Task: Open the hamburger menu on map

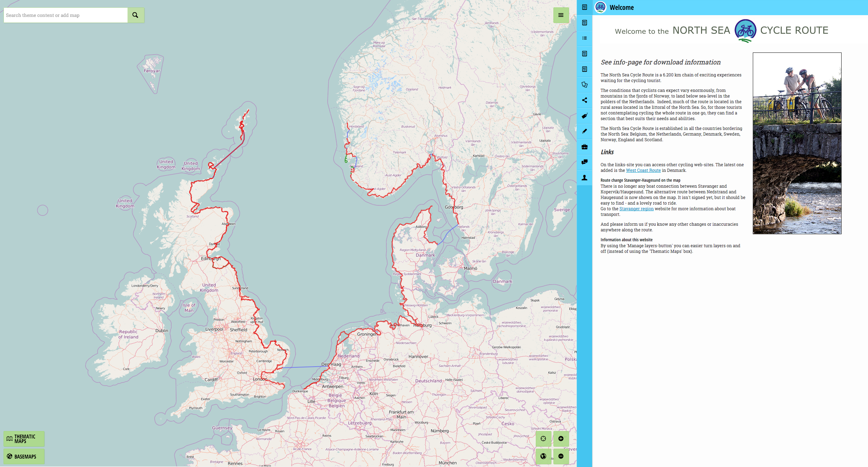Action: point(561,15)
